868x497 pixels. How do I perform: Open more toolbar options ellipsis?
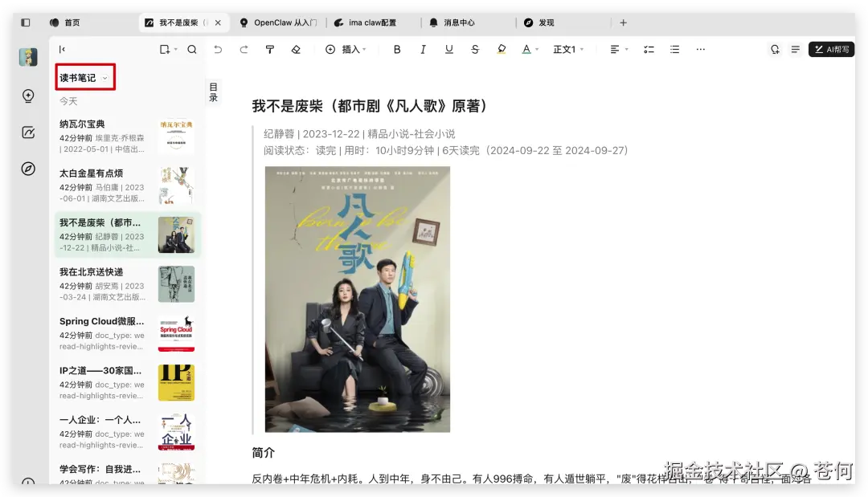700,49
